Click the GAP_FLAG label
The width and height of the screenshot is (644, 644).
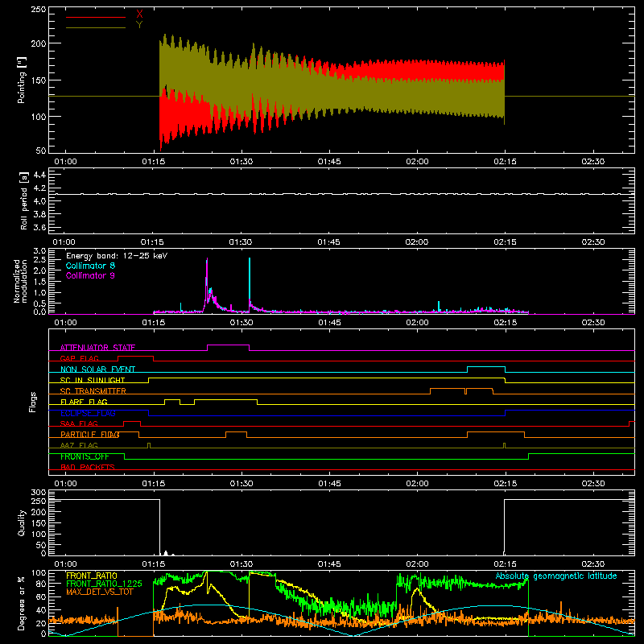tap(79, 358)
